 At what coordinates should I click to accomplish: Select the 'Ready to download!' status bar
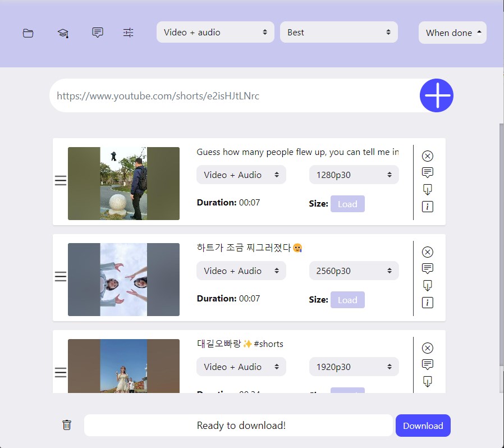(239, 425)
